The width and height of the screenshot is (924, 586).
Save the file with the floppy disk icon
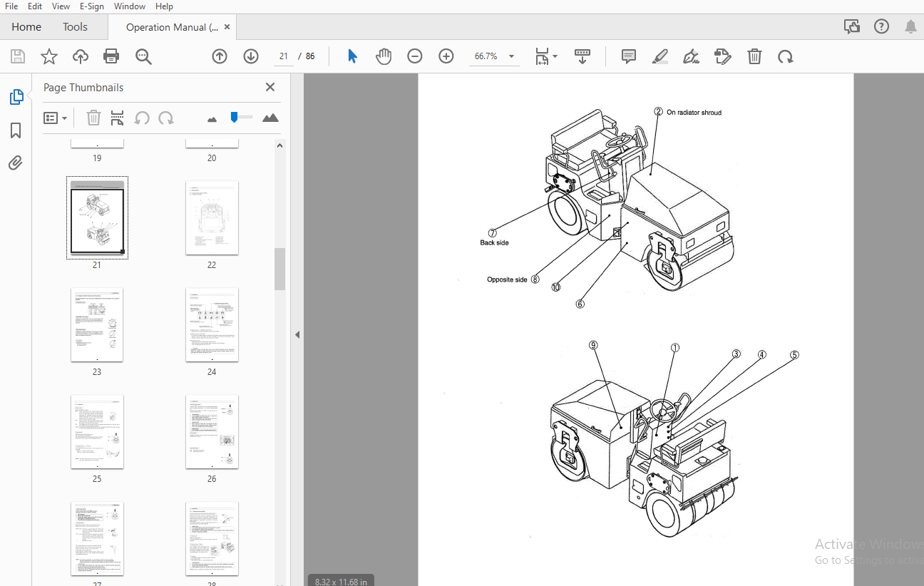coord(18,56)
